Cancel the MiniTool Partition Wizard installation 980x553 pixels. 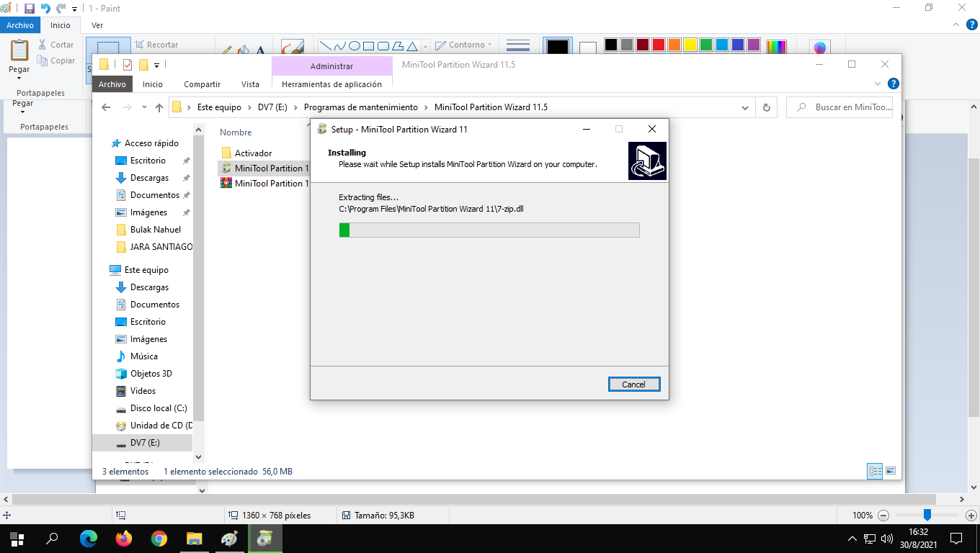click(x=633, y=385)
